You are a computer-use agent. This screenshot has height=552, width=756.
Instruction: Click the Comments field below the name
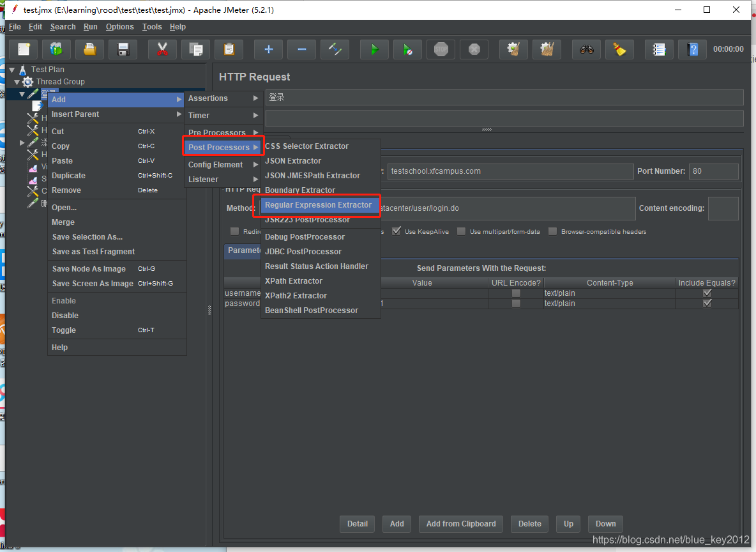tap(504, 118)
